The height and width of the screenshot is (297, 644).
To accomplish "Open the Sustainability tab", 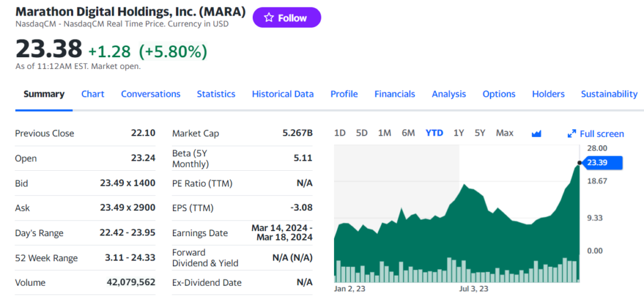I will point(609,94).
